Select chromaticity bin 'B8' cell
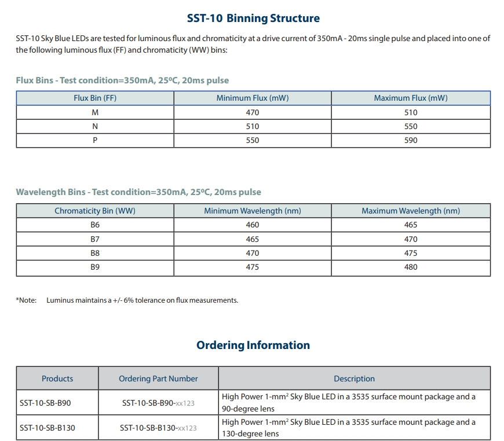 click(95, 253)
